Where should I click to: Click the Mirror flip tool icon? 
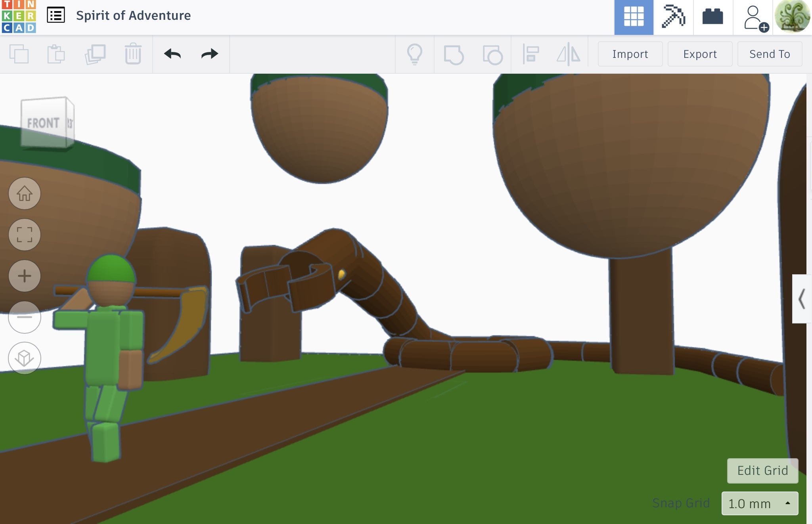pyautogui.click(x=569, y=54)
